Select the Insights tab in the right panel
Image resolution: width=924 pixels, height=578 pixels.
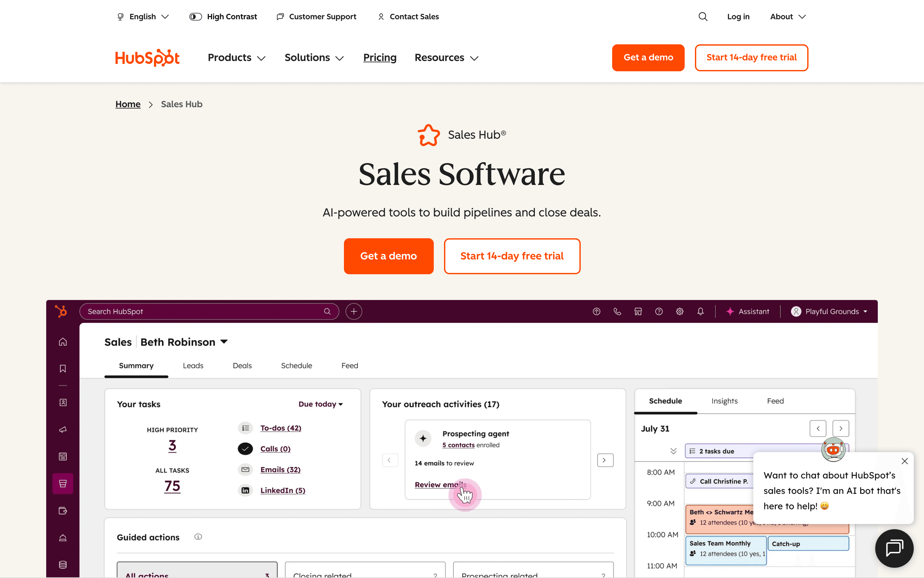click(724, 401)
